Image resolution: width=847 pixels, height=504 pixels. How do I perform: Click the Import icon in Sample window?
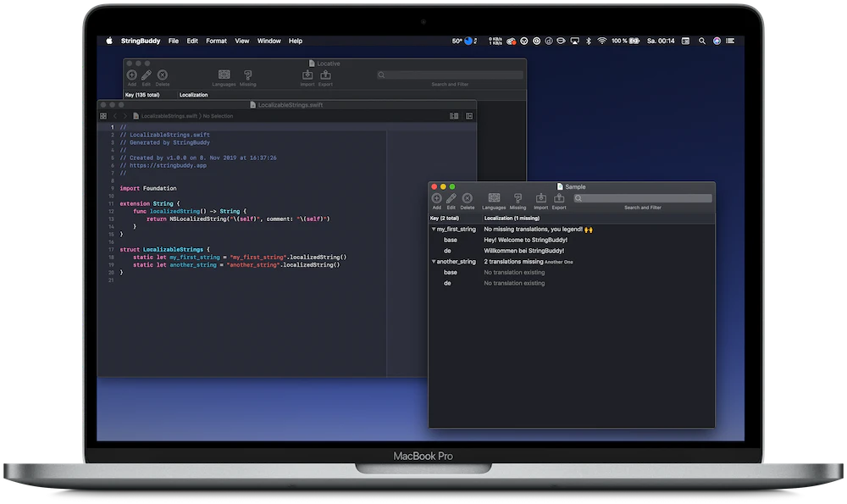click(x=540, y=198)
